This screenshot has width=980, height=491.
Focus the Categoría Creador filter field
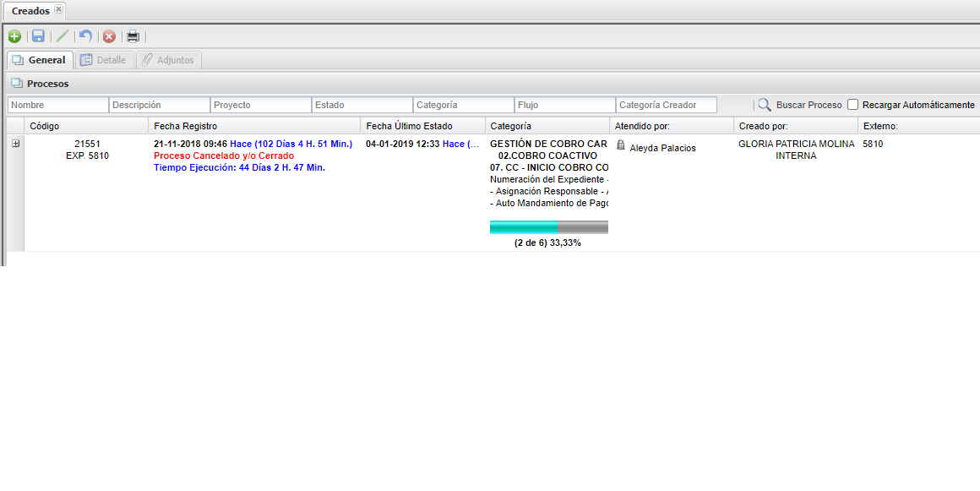click(x=667, y=105)
